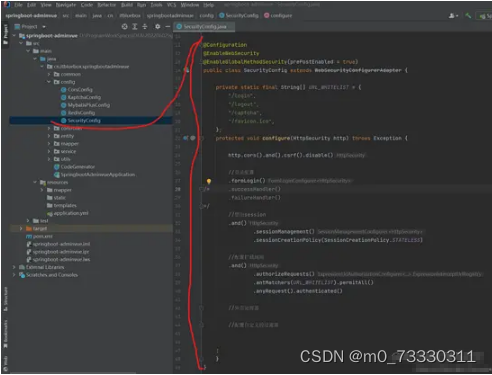The image size is (492, 375).
Task: Collapse the java folder
Action: pos(35,59)
